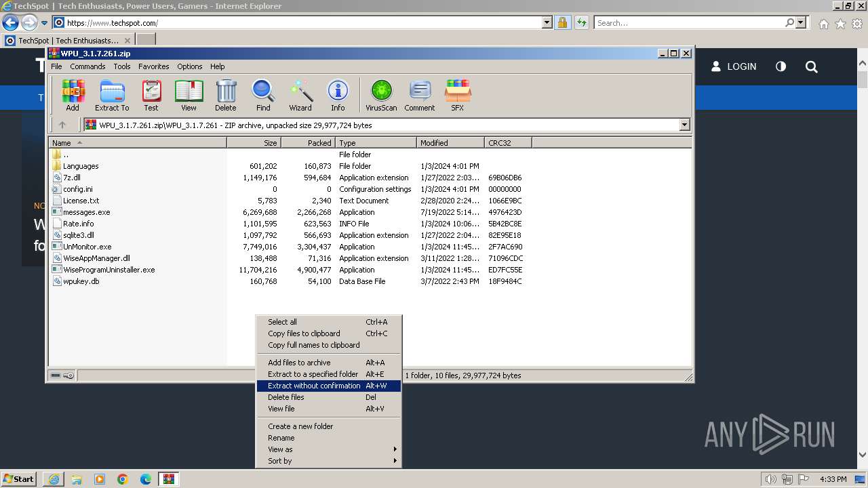
Task: Click the TechSpot search magnifier icon
Action: (812, 66)
